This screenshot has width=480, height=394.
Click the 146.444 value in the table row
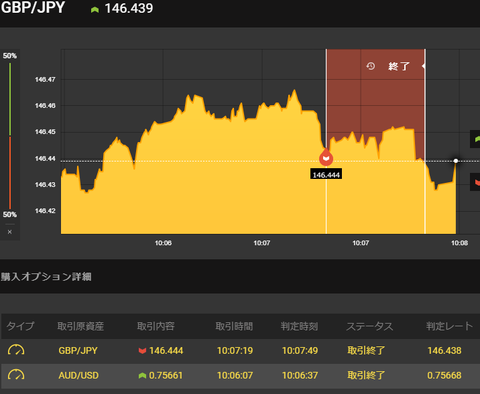[166, 351]
